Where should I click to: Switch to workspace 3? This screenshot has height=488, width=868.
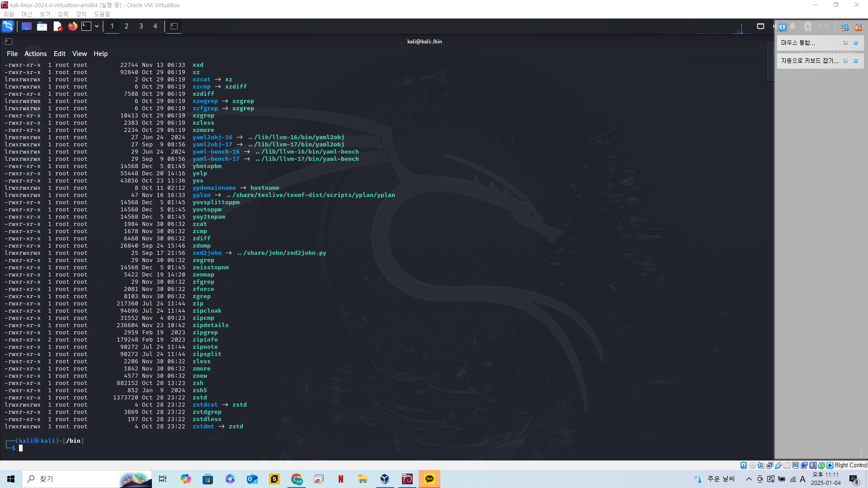(141, 26)
